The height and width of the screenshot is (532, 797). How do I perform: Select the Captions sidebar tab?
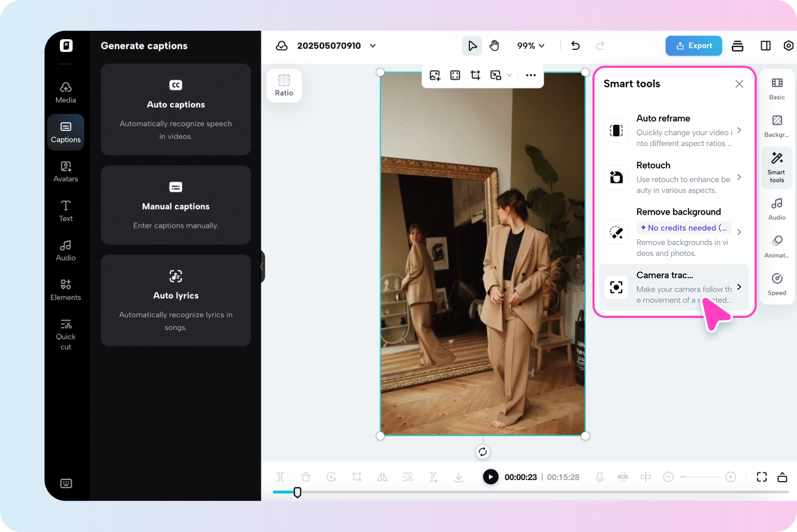coord(66,132)
